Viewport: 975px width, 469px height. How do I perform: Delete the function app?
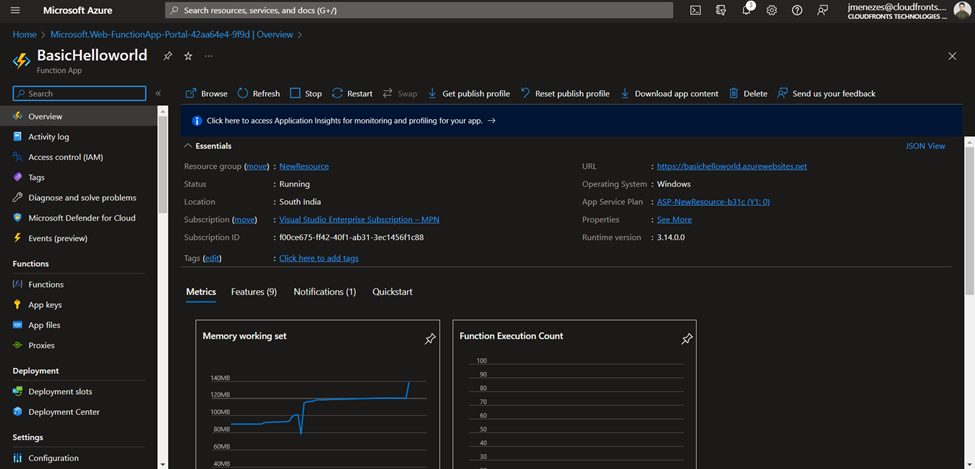tap(748, 93)
